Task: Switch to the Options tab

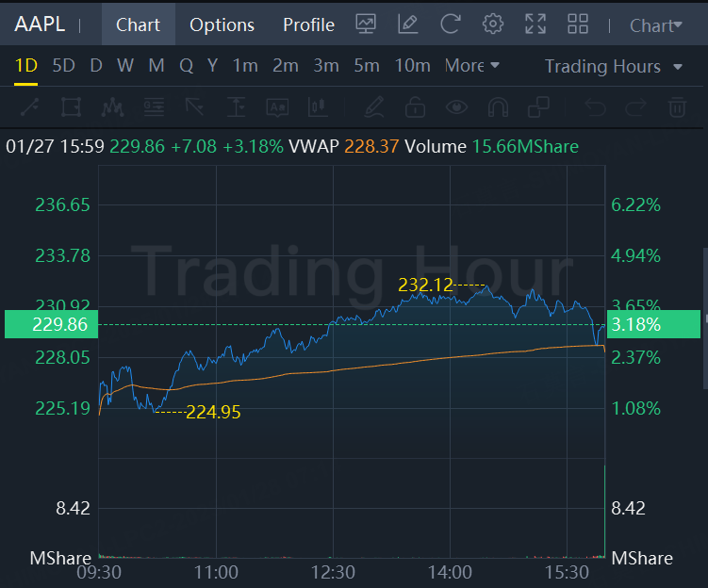Action: 222,25
